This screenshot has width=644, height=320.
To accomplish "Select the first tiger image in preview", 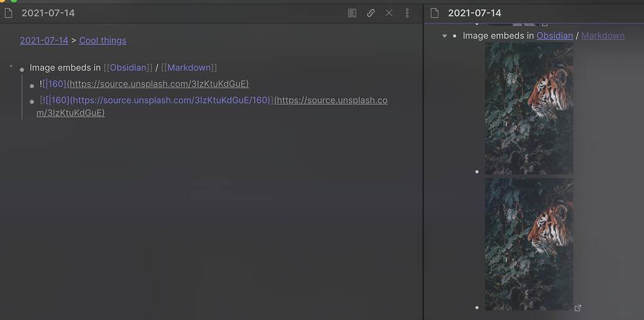I will (529, 108).
